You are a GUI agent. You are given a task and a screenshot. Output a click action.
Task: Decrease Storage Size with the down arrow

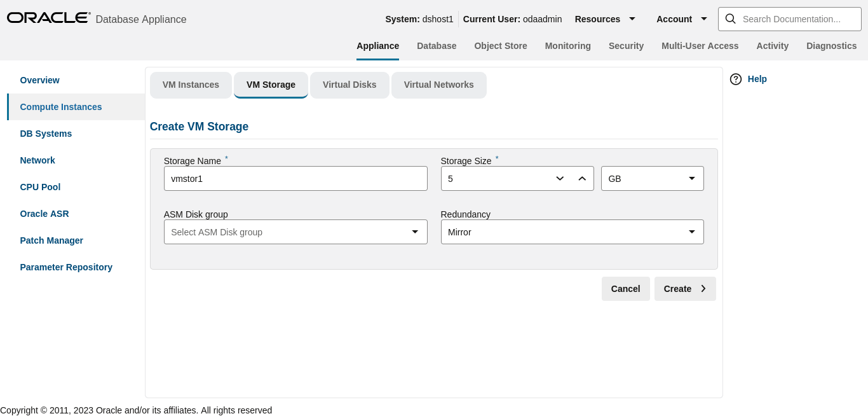559,178
